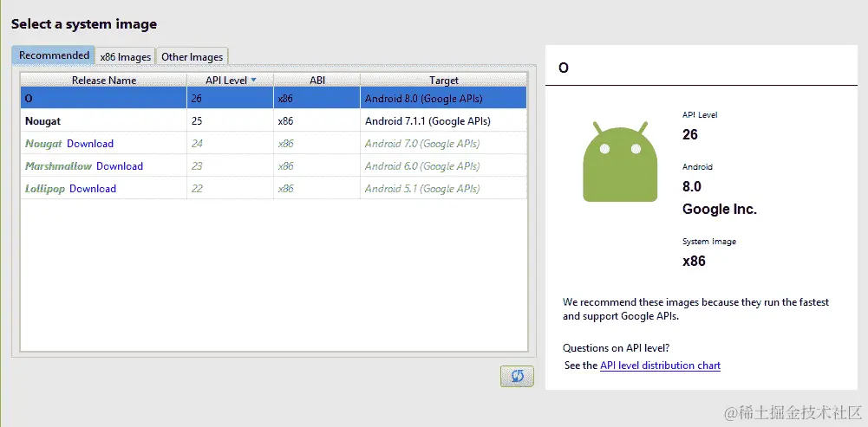Click Android 6.0 (Google APIs) target cell
The image size is (868, 427).
click(444, 166)
